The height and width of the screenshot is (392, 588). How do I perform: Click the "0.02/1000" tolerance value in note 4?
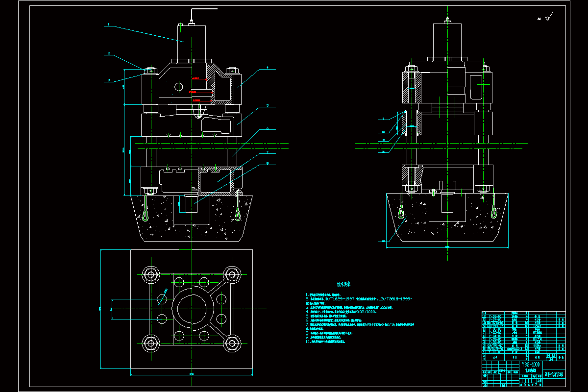point(366,312)
